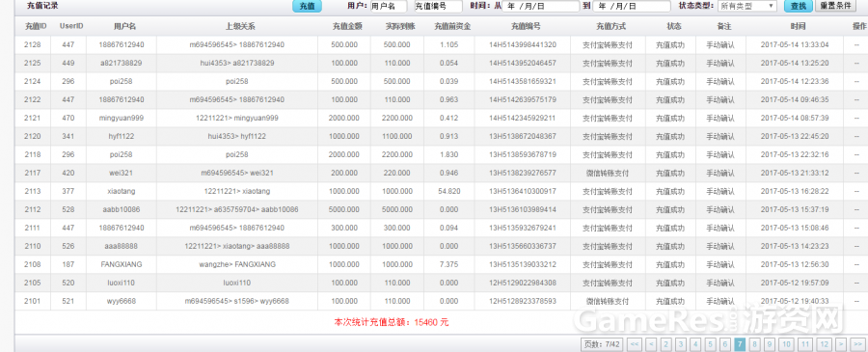
Task: Click balance value 54.820
Action: (448, 191)
